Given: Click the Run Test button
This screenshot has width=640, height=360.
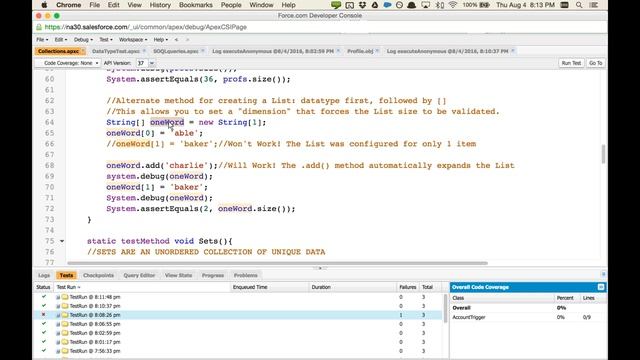Looking at the screenshot, I should 571,63.
